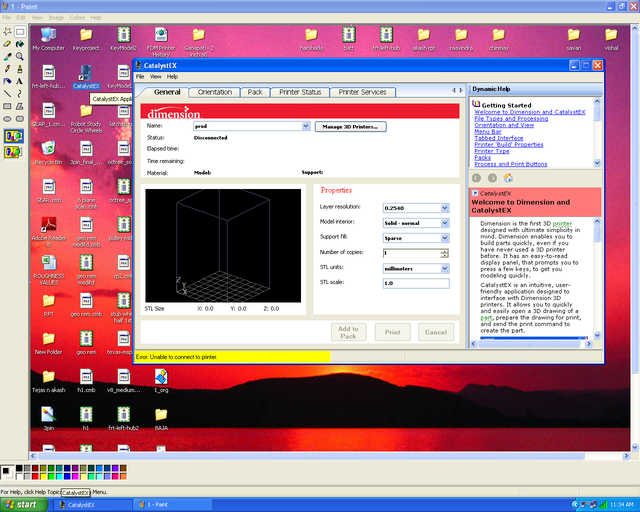The width and height of the screenshot is (640, 512).
Task: Click the help Back arrow icon
Action: coord(476,178)
